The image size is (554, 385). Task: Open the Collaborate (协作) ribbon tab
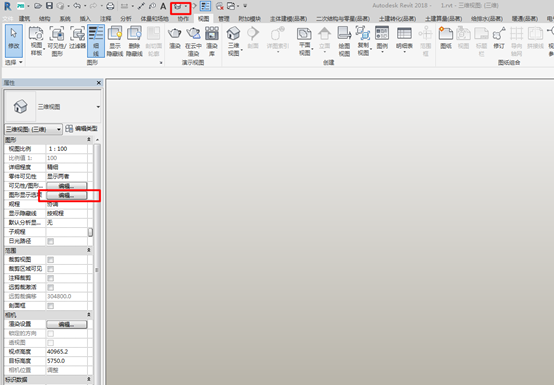click(183, 19)
